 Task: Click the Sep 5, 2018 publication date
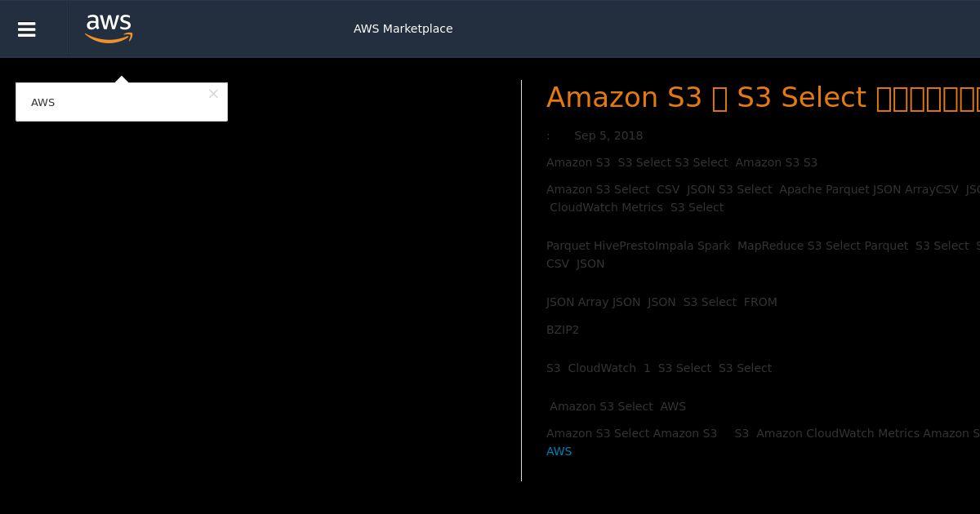coord(608,135)
